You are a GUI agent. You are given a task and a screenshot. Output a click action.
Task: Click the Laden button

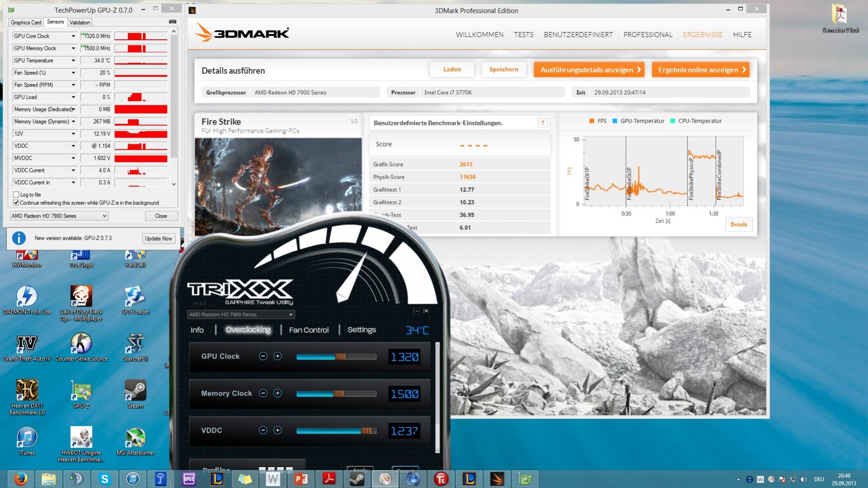[452, 69]
